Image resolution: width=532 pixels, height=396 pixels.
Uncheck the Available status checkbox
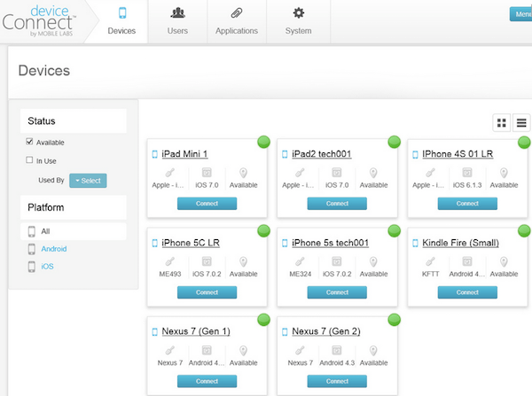(29, 142)
